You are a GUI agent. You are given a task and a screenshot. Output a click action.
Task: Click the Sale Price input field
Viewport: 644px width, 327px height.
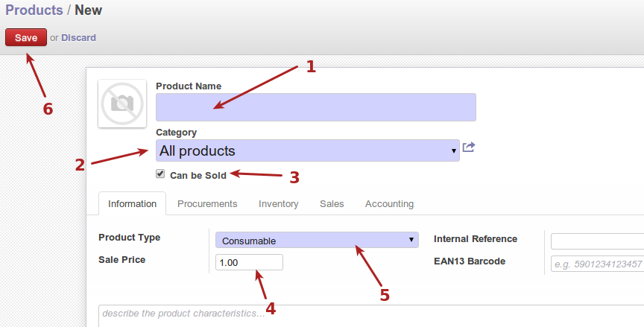[x=249, y=262]
